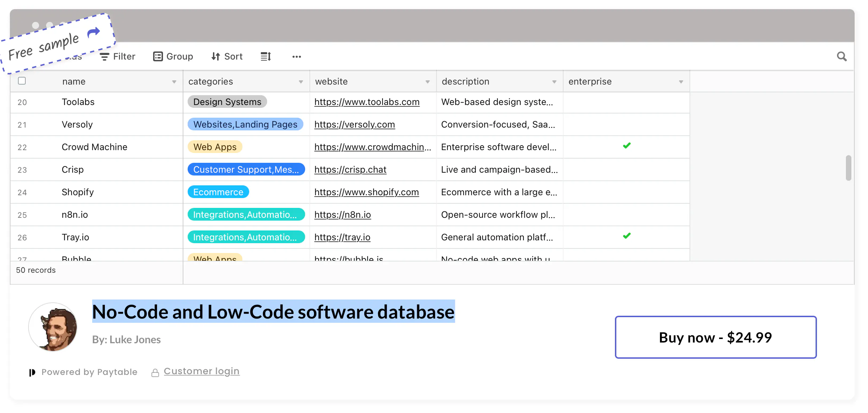
Task: Open the categories column dropdown arrow
Action: [x=301, y=82]
